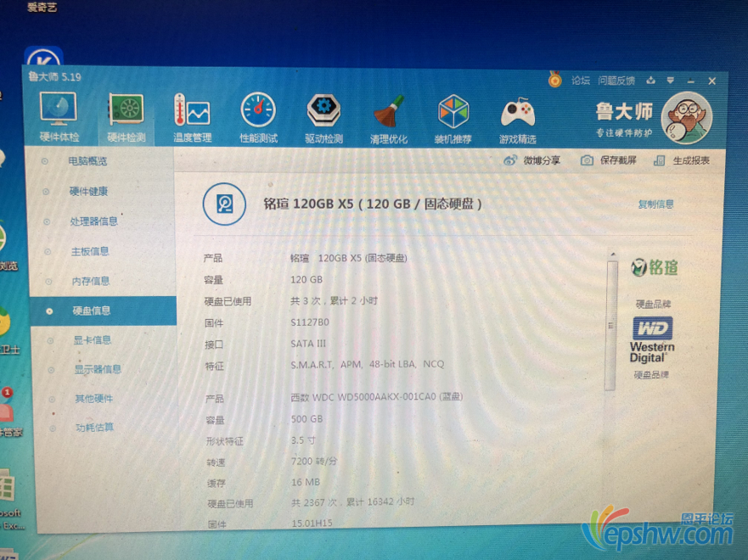The image size is (748, 560).
Task: Click the form factor value '3.5 寸'
Action: click(303, 440)
